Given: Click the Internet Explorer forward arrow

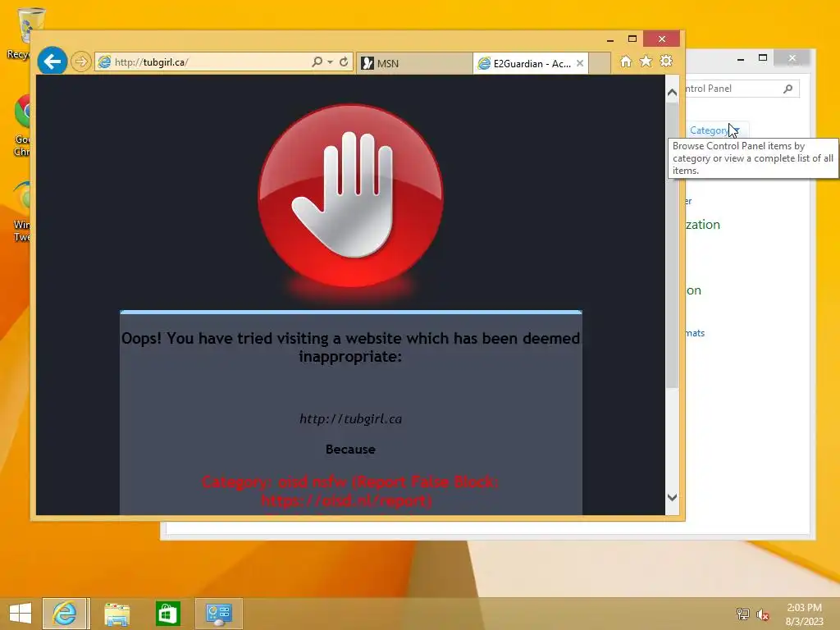Looking at the screenshot, I should pos(81,62).
